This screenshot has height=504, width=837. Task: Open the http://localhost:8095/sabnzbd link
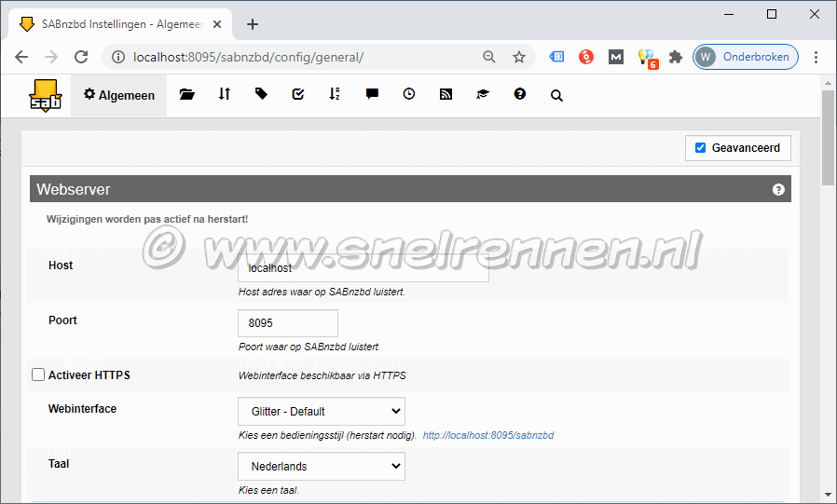coord(488,435)
